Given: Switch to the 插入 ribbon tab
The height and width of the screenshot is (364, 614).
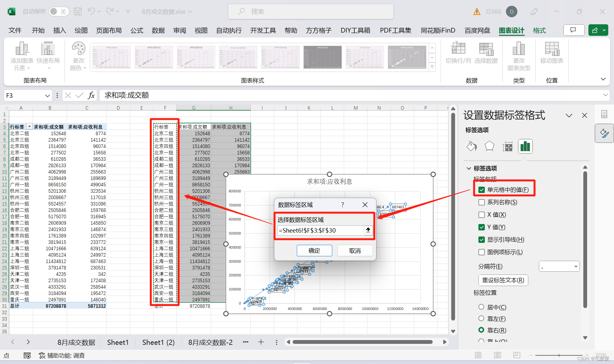Looking at the screenshot, I should [x=59, y=30].
